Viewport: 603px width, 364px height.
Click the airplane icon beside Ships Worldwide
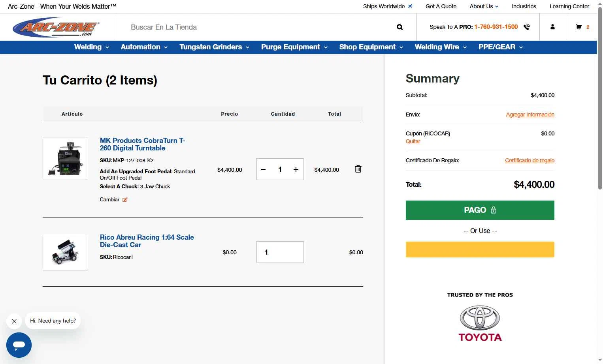coord(410,6)
